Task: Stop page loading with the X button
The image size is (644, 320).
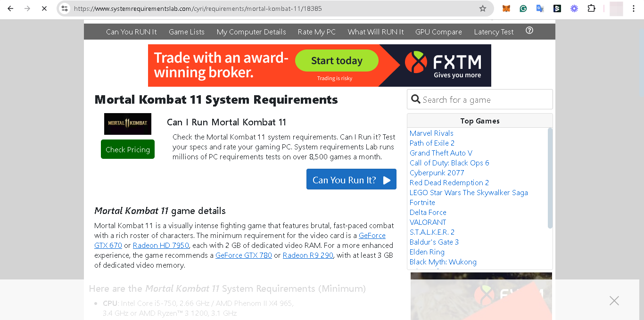Action: tap(44, 8)
